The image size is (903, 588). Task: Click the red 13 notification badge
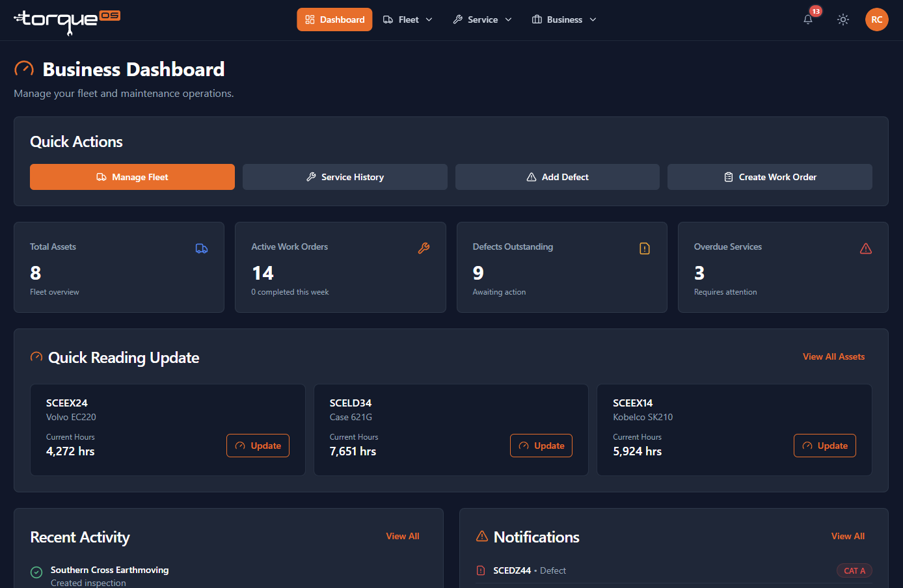[816, 11]
